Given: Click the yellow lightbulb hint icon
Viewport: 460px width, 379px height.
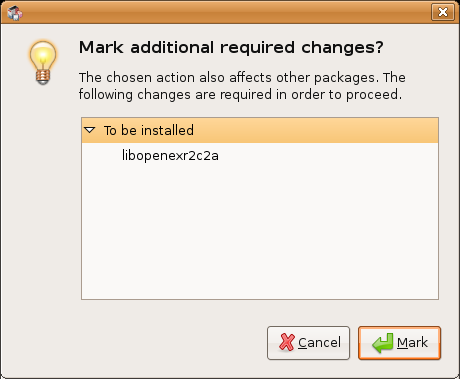Looking at the screenshot, I should 43,62.
